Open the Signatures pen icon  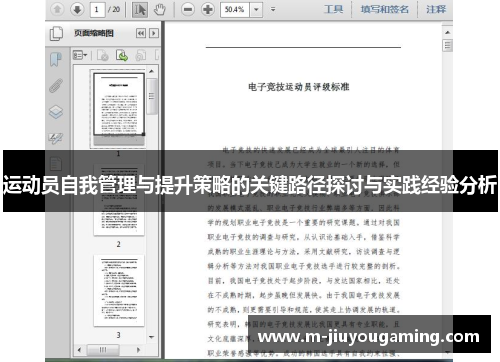click(x=56, y=138)
